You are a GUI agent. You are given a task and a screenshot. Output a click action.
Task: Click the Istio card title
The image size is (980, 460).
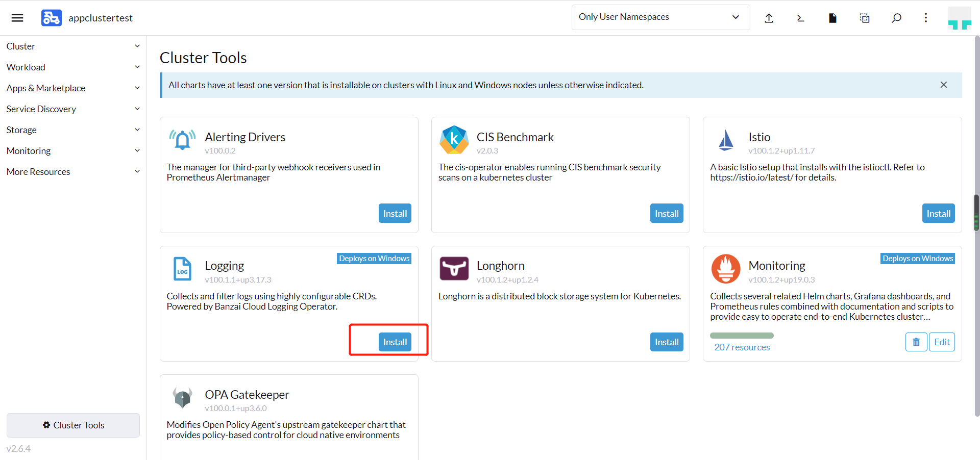click(x=759, y=137)
